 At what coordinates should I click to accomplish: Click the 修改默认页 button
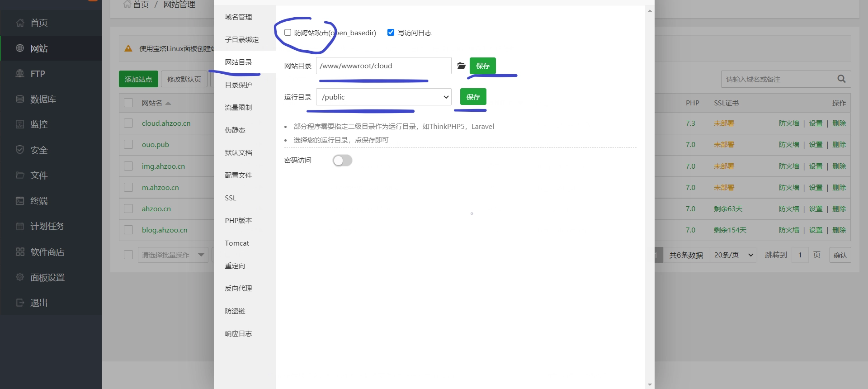pyautogui.click(x=184, y=79)
